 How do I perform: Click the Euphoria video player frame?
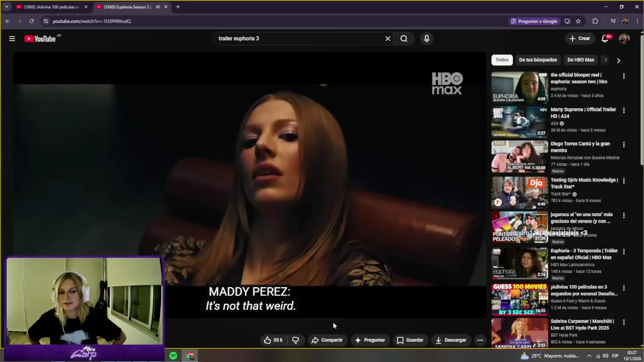tap(250, 185)
